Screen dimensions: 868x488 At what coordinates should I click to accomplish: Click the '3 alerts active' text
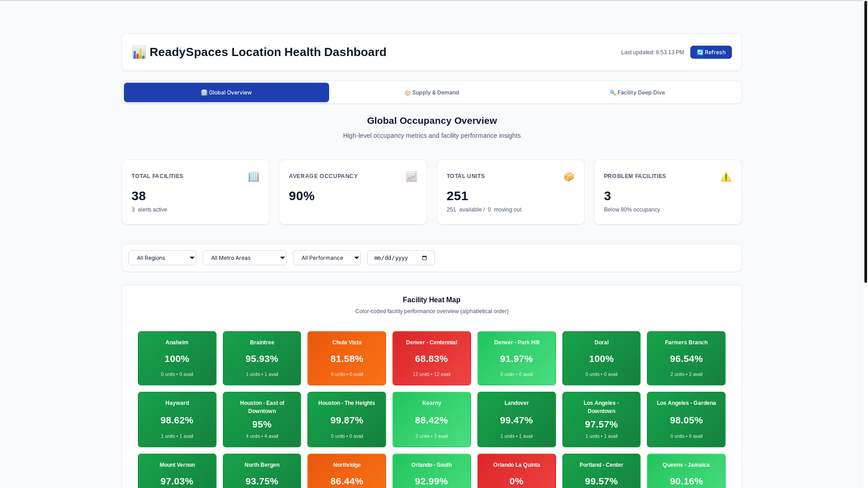pos(149,210)
